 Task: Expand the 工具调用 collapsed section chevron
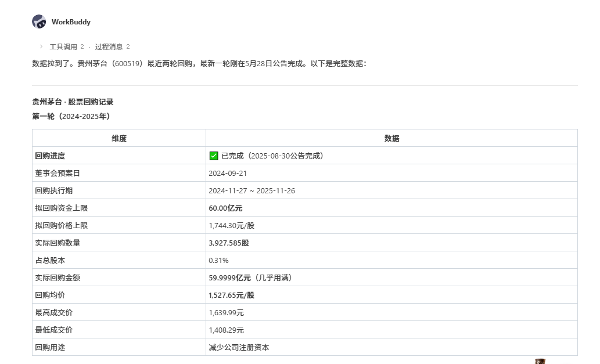coord(41,46)
